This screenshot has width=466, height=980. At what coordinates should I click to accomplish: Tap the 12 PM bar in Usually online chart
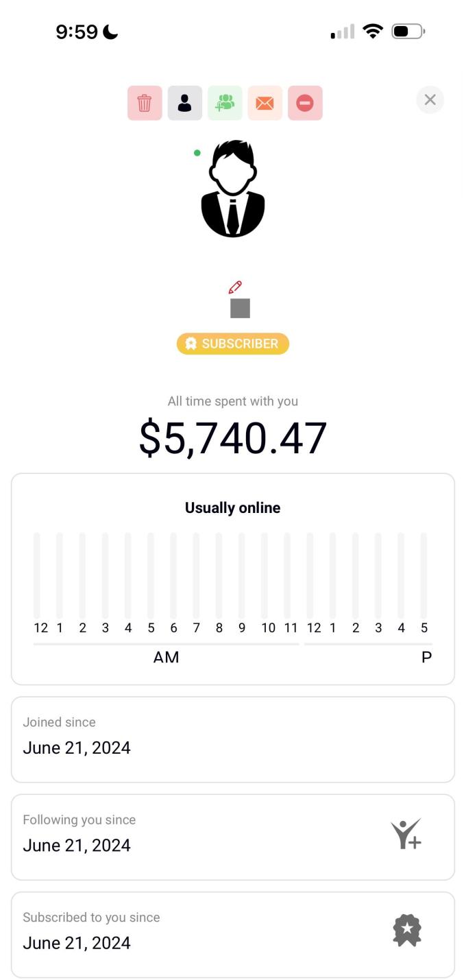point(310,576)
